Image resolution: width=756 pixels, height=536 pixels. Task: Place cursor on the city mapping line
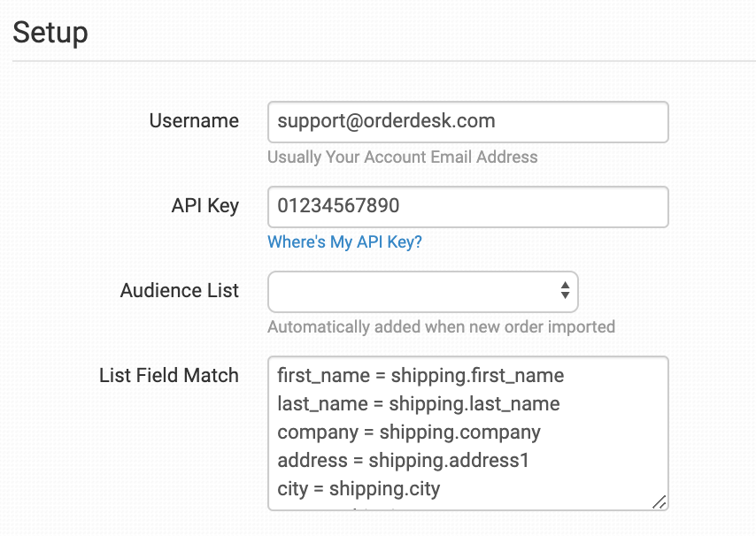tap(359, 489)
